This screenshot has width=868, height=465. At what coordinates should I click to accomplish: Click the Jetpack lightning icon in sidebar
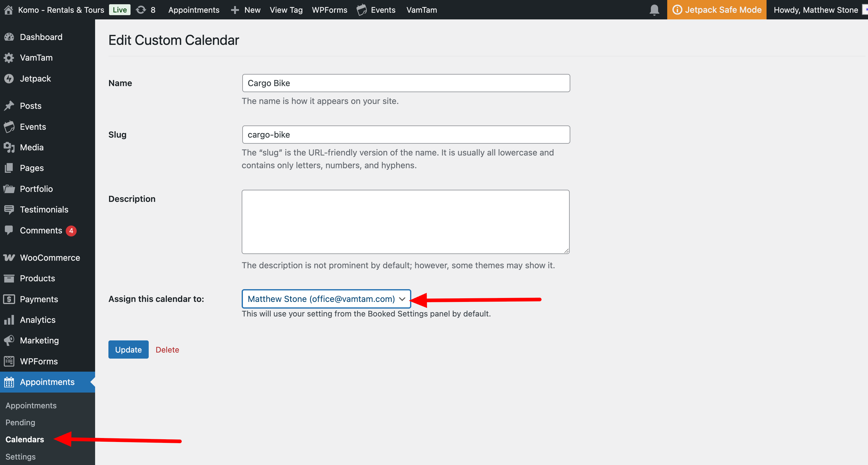coord(9,79)
